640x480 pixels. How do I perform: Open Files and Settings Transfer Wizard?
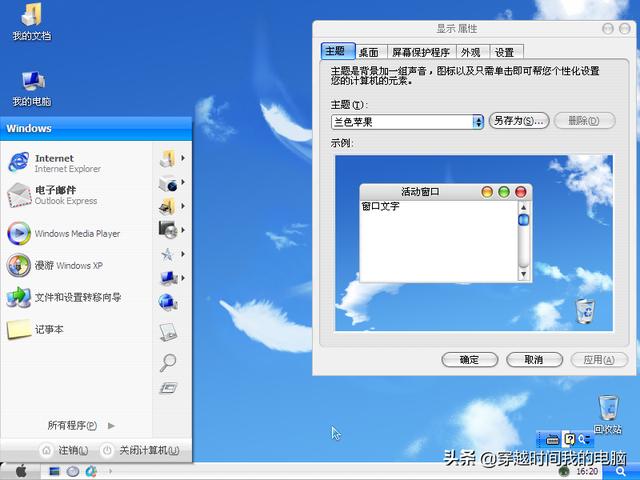(64, 297)
